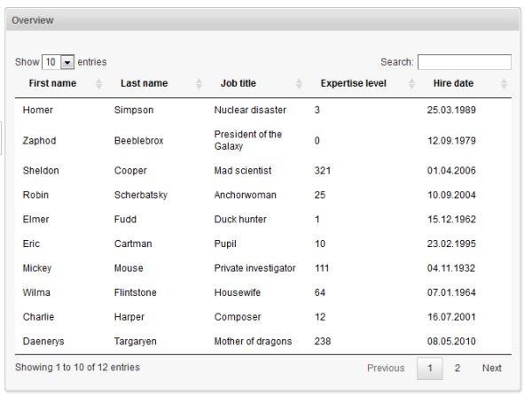Image resolution: width=532 pixels, height=395 pixels.
Task: Select the Zaphod Beeblebrox row
Action: tap(263, 140)
